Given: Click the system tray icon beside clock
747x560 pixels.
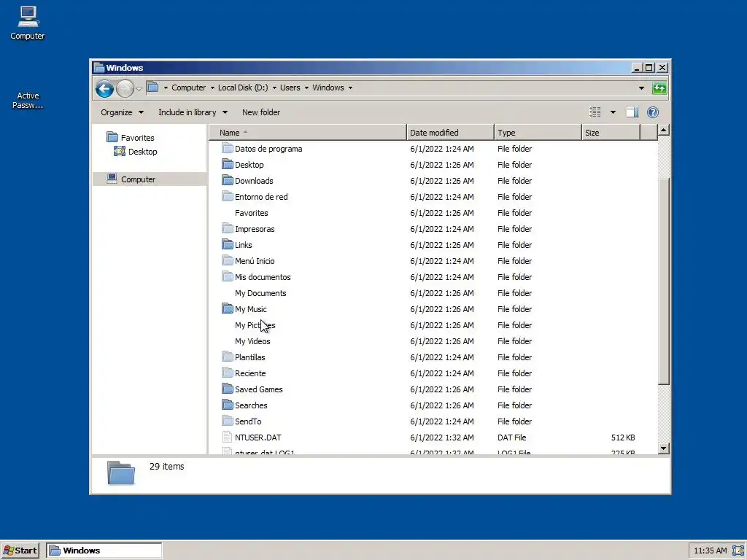Looking at the screenshot, I should coord(738,551).
